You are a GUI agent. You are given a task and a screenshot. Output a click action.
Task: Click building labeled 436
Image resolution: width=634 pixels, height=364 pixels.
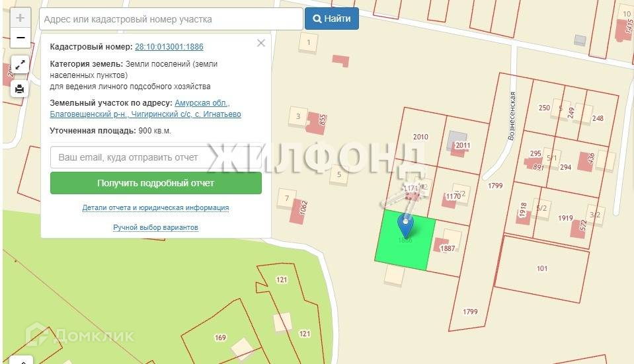pos(586,161)
